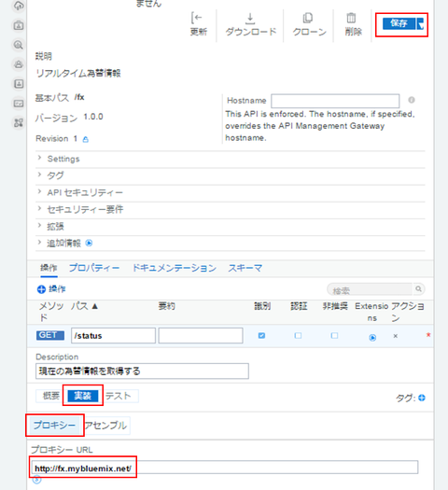Click the /status path input field

click(x=113, y=336)
